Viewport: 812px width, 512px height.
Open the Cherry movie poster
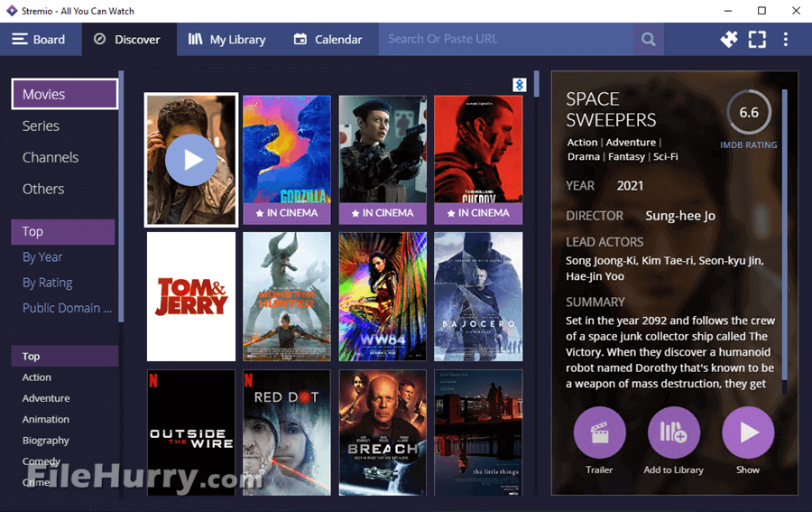point(478,159)
